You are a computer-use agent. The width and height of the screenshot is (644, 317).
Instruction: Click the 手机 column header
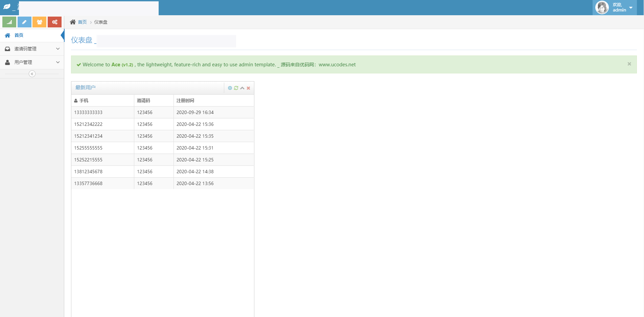(84, 100)
